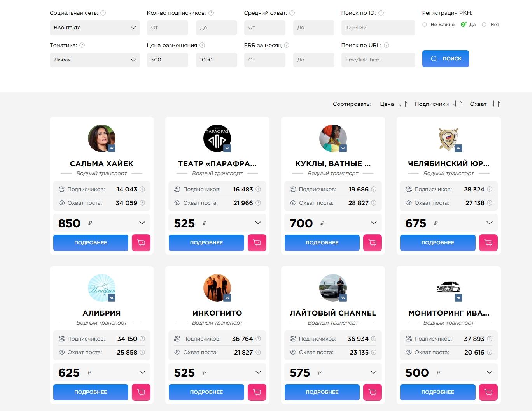This screenshot has height=411, width=532.
Task: Click cart icon on Инкогнито card
Action: pyautogui.click(x=257, y=392)
